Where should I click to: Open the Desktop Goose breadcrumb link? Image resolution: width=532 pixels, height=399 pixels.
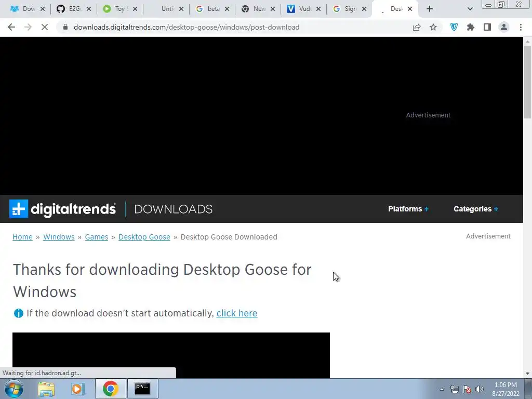144,237
